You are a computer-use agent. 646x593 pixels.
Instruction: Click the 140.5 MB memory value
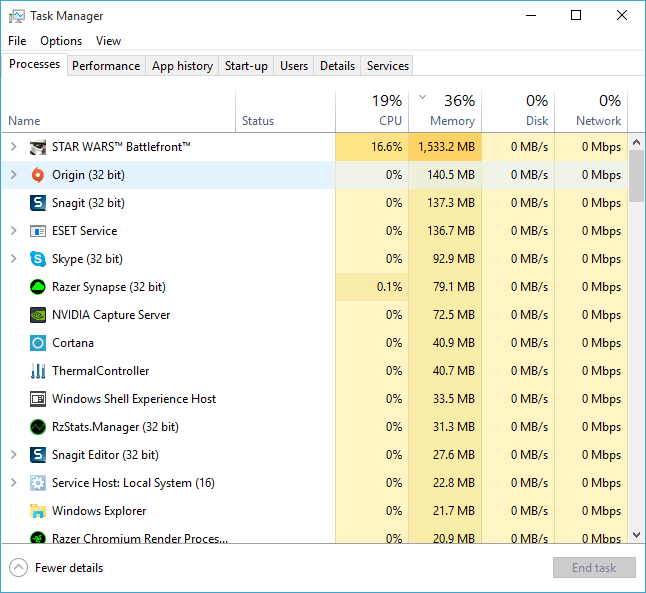tap(451, 175)
